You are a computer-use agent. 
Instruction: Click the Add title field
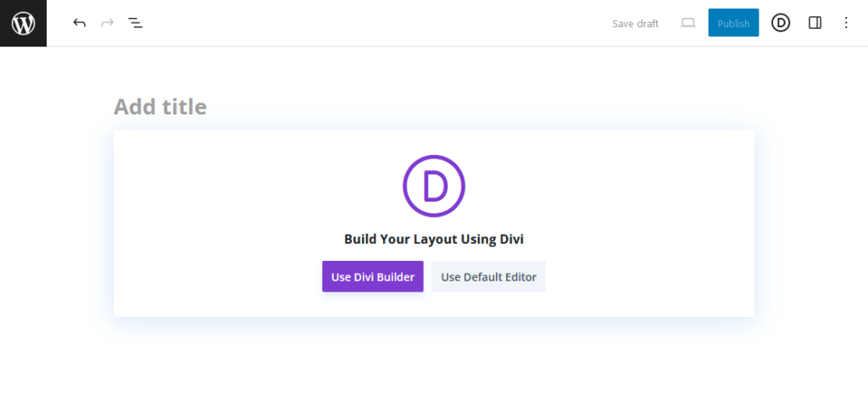(433, 107)
